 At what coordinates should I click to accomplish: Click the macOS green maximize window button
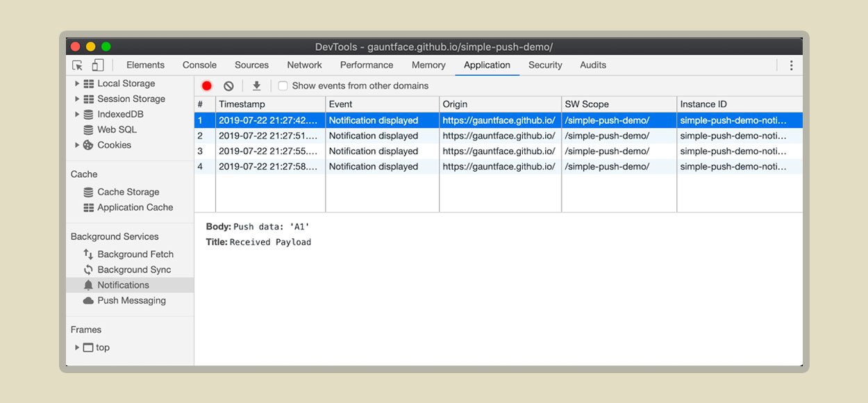(x=106, y=47)
